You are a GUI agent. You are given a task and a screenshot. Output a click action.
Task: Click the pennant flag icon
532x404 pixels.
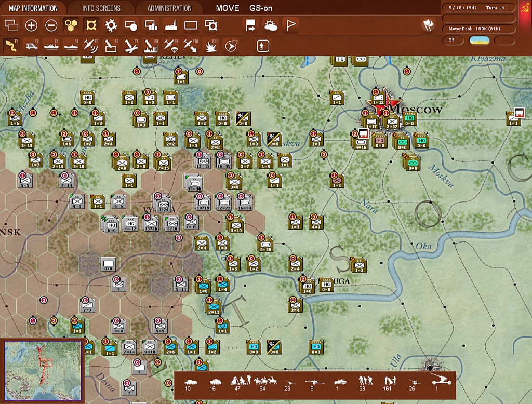tap(291, 25)
